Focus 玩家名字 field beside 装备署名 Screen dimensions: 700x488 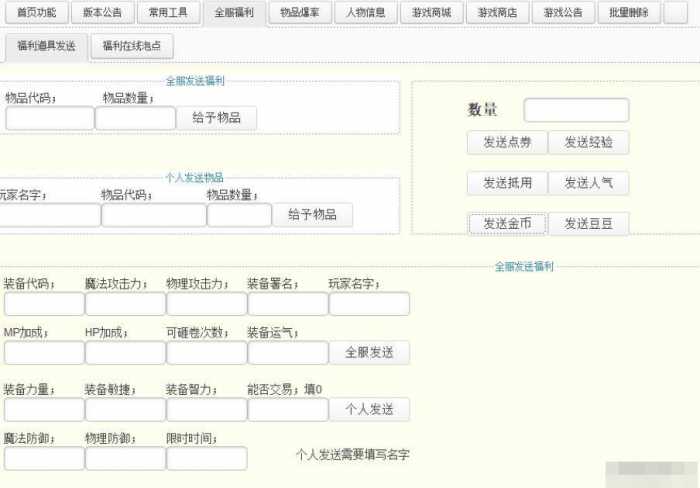[x=369, y=304]
